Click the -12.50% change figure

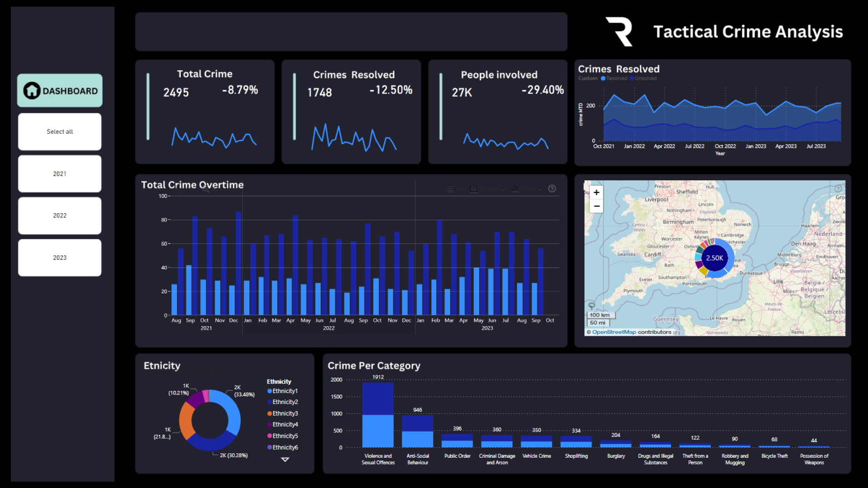(391, 90)
